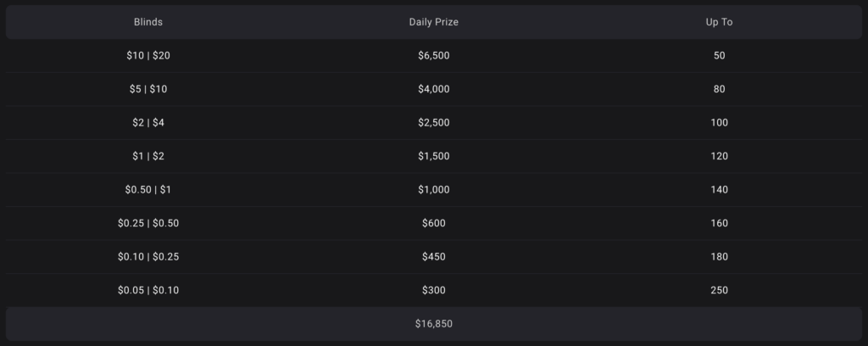This screenshot has width=868, height=346.
Task: Click the $450 daily prize
Action: (433, 257)
